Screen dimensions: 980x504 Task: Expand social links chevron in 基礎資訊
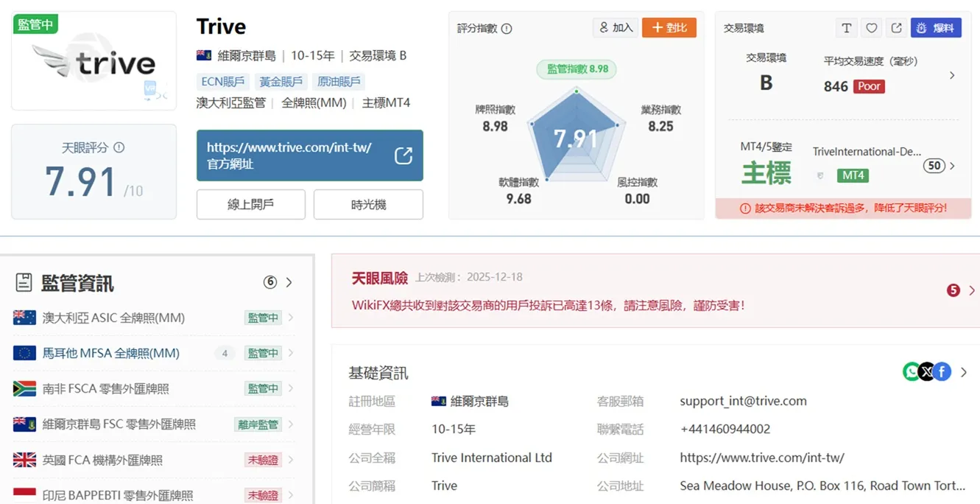(964, 372)
